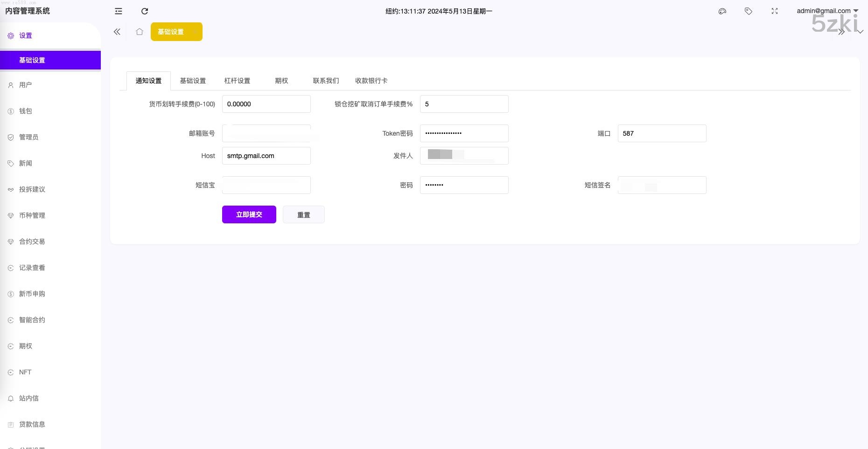Toggle fullscreen mode icon

775,11
